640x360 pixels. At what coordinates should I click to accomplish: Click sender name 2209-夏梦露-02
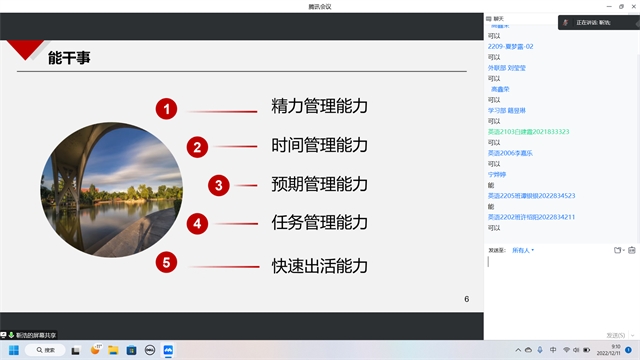510,47
